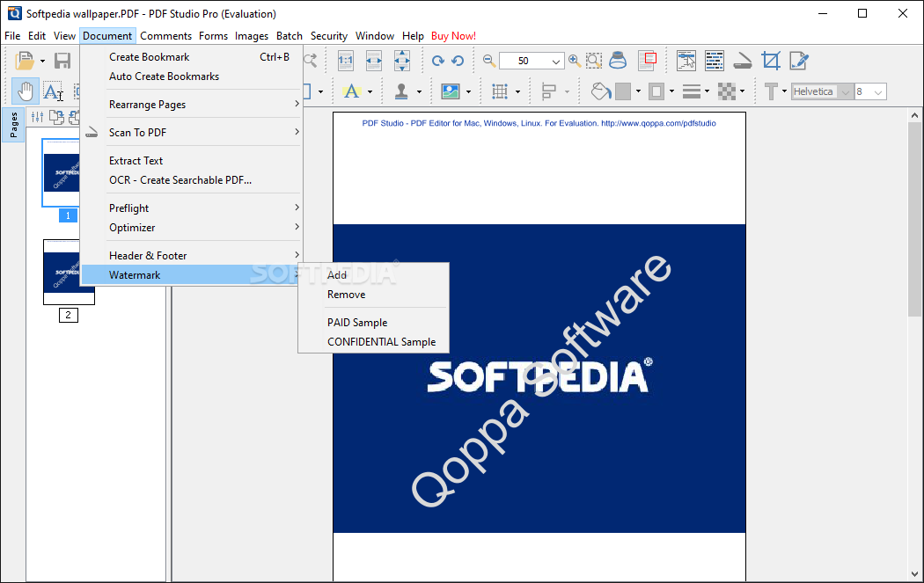Open the font size 8 dropdown
The width and height of the screenshot is (924, 583).
(x=878, y=91)
